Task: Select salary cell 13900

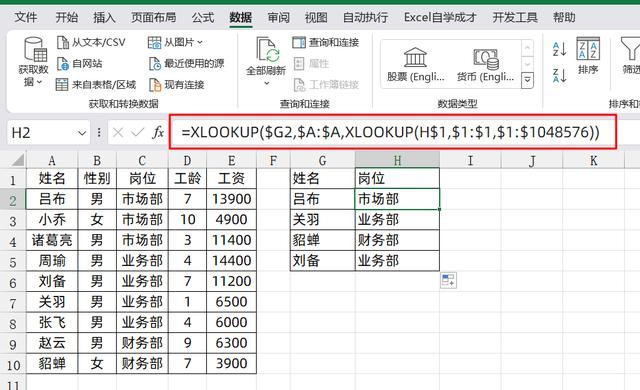Action: (231, 199)
